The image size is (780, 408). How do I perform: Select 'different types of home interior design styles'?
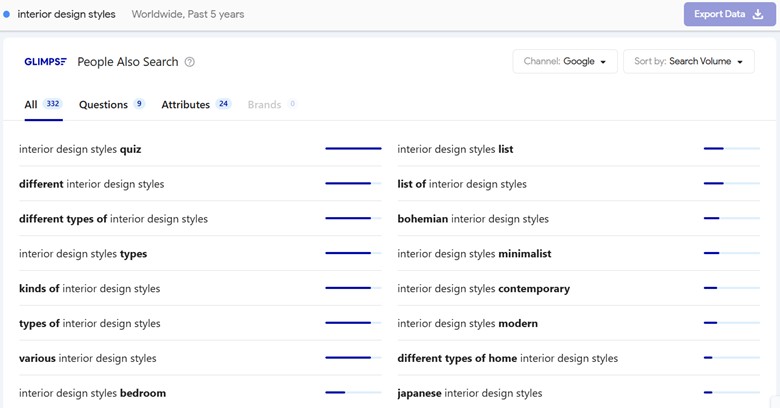click(579, 358)
